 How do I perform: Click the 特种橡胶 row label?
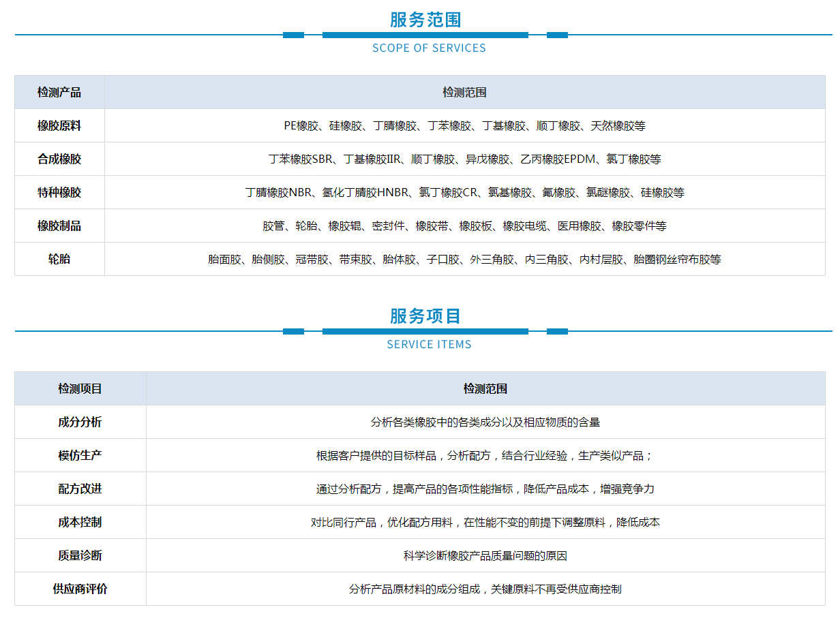(x=59, y=192)
